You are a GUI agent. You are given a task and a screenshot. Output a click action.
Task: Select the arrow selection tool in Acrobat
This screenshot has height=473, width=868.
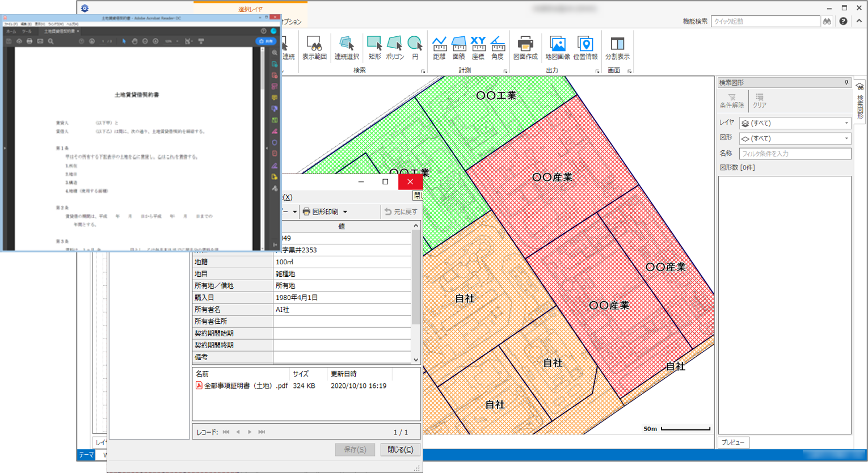[124, 41]
